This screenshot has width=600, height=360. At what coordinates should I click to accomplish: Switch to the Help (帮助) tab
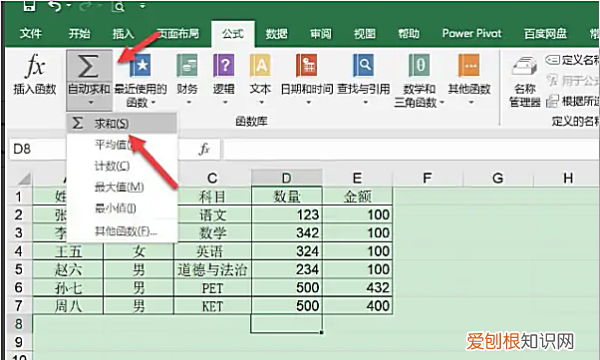coord(409,34)
